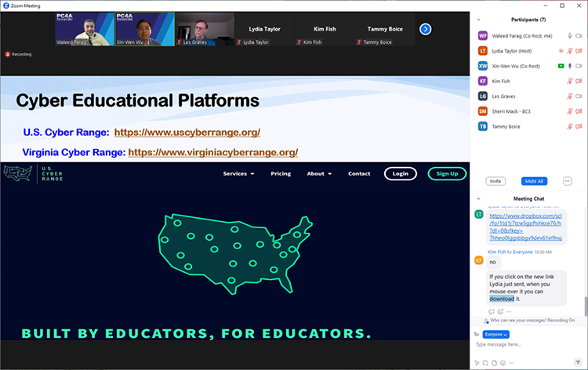Image resolution: width=588 pixels, height=370 pixels.
Task: Click Sherri Mack's disabled camera icon
Action: [x=579, y=111]
